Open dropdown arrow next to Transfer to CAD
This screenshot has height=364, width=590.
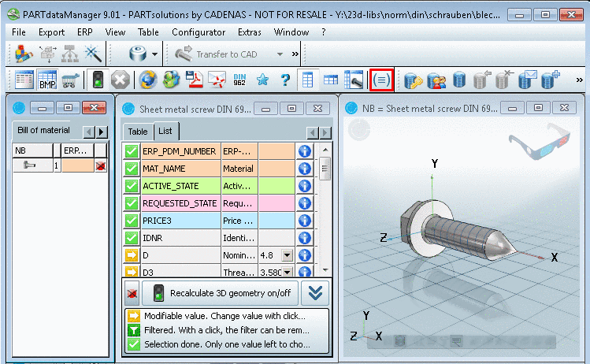coord(280,54)
